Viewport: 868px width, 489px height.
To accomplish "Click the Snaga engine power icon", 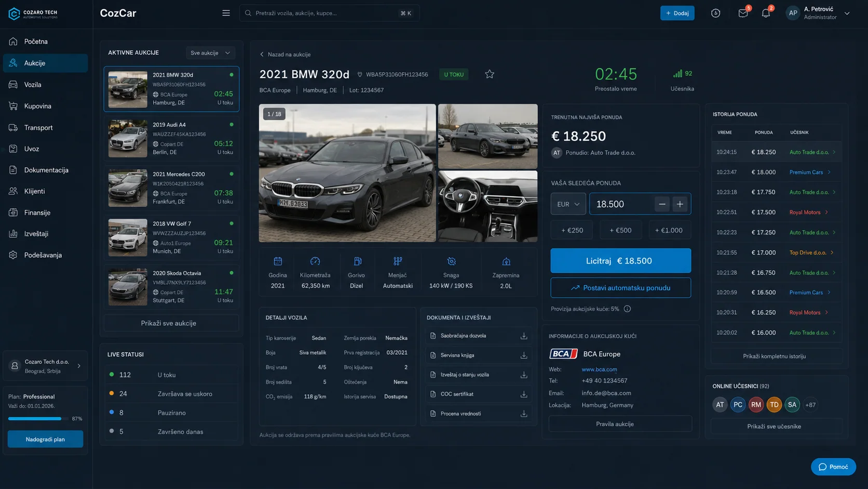I will [451, 261].
